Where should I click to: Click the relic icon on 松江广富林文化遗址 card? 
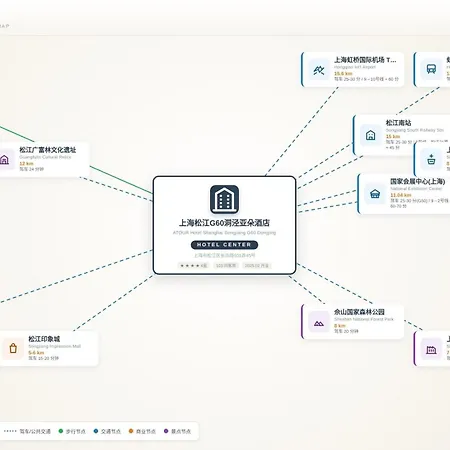(5, 159)
